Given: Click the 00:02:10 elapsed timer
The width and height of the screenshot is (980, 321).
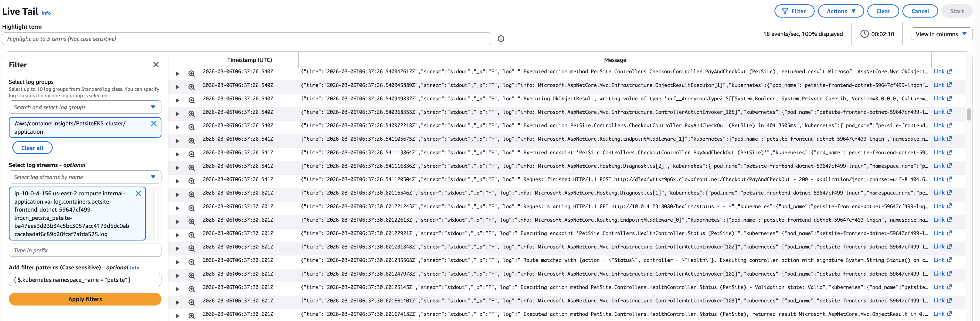Looking at the screenshot, I should tap(877, 34).
